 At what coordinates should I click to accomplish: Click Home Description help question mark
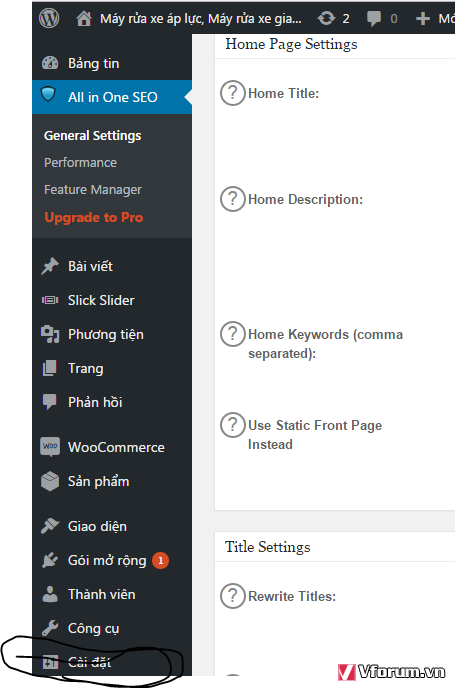(x=233, y=199)
